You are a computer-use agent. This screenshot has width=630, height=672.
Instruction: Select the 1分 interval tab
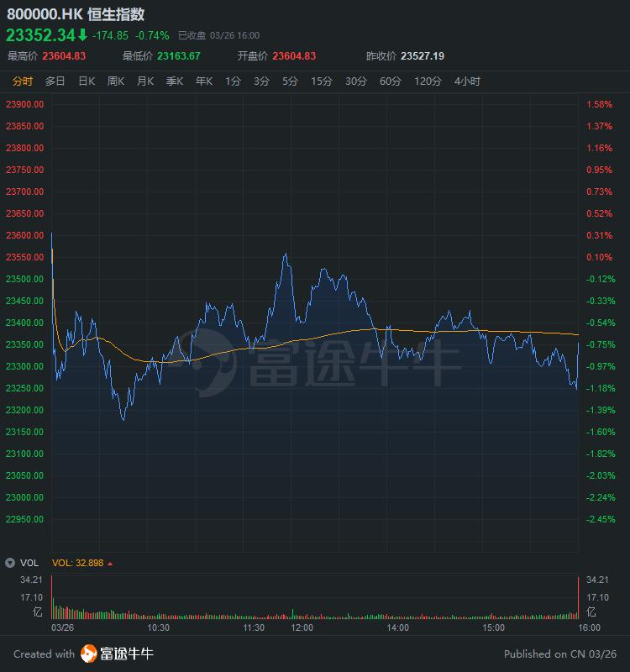point(234,81)
